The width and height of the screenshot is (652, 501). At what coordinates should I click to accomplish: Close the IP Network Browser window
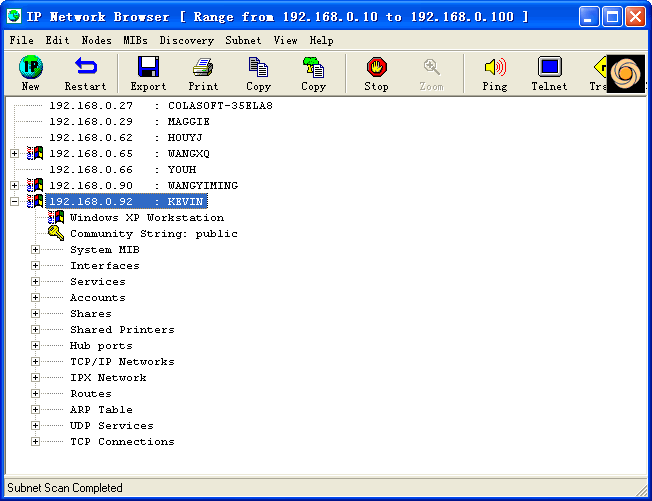pyautogui.click(x=635, y=17)
